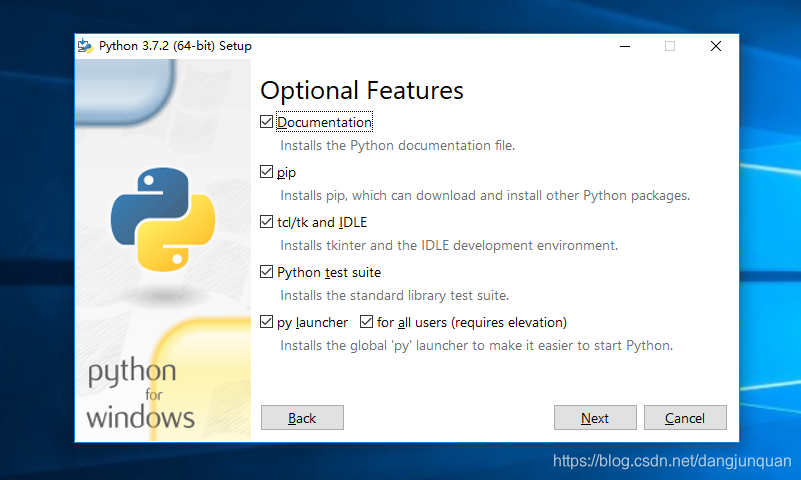Click the Python logo image
Viewport: 801px width, 480px height.
point(163,220)
